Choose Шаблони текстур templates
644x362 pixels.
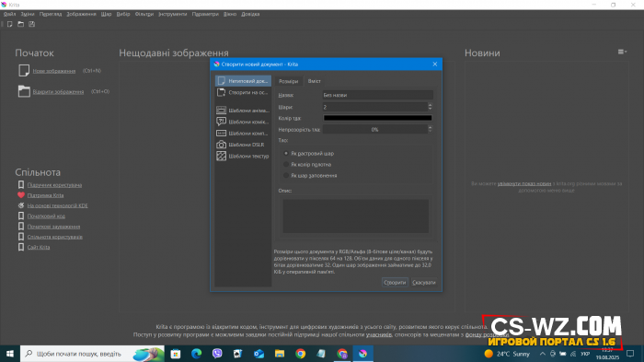coord(243,157)
